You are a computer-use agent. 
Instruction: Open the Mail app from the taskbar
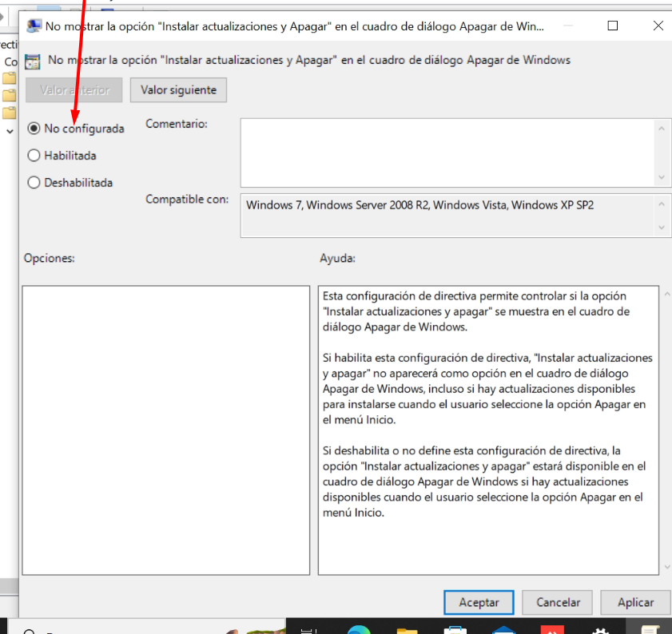(x=504, y=629)
